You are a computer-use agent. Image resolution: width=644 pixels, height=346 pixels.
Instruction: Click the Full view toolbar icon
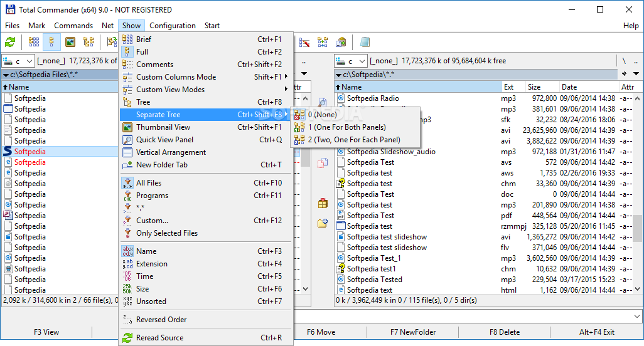(x=51, y=42)
